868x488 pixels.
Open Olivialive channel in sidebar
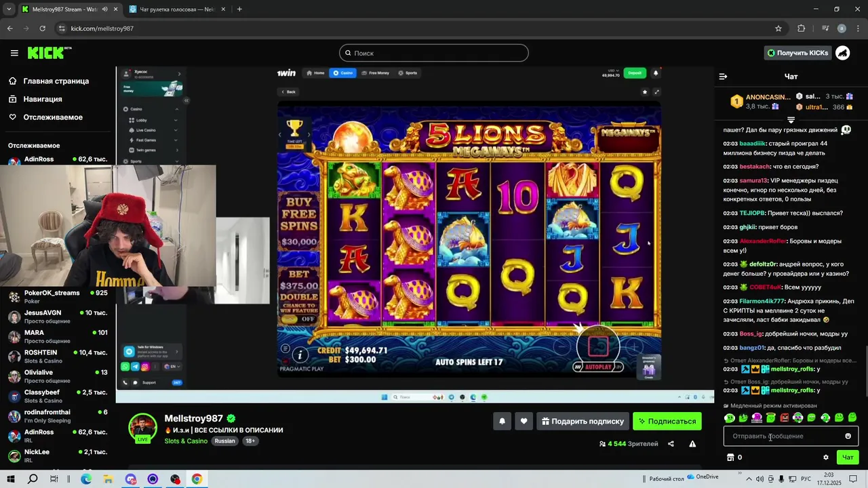pos(58,376)
